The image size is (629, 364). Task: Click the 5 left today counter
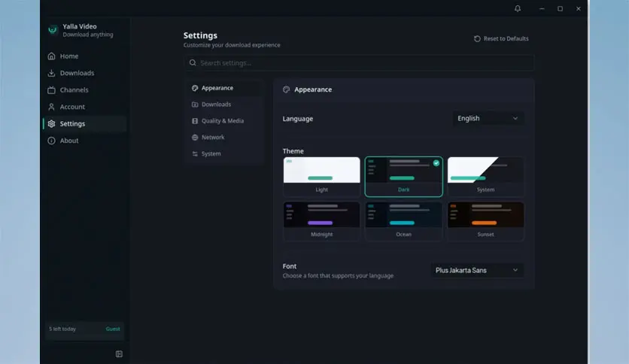point(62,329)
